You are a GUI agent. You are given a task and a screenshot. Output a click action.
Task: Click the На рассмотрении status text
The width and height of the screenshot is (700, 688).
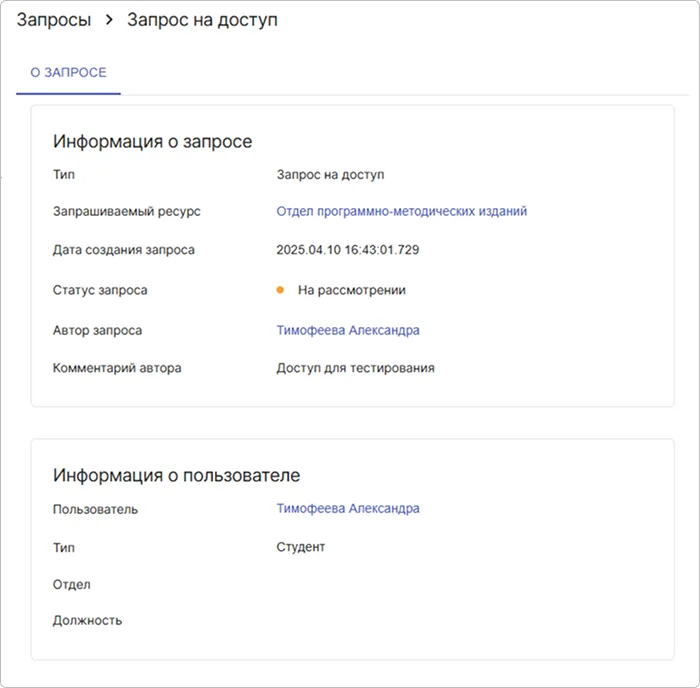tap(351, 290)
